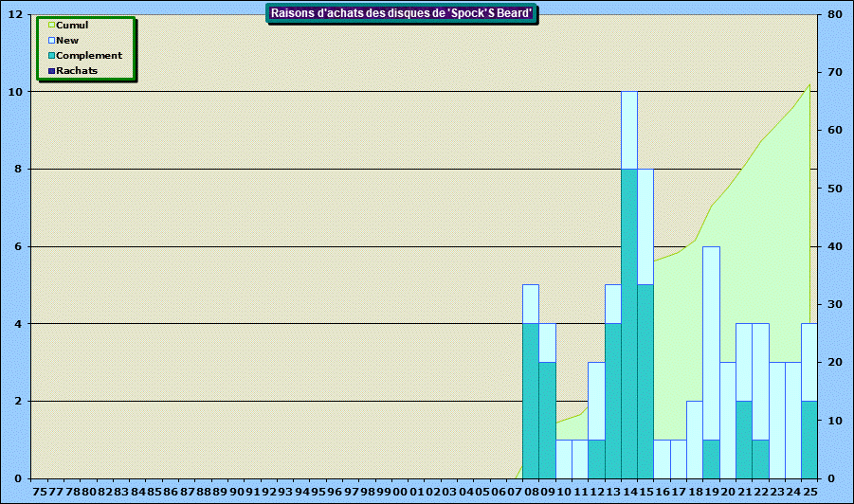This screenshot has width=854, height=504.
Task: Select the chart title 'Raisons d'achats des disques'
Action: coord(402,13)
